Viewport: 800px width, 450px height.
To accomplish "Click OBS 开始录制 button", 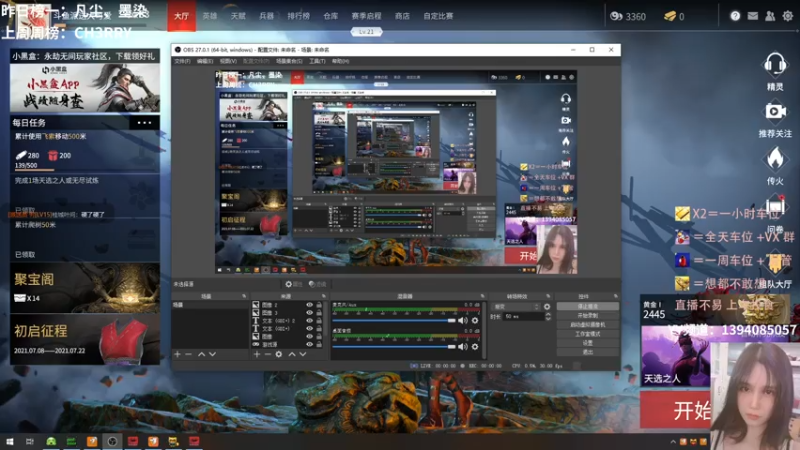I will pyautogui.click(x=588, y=315).
